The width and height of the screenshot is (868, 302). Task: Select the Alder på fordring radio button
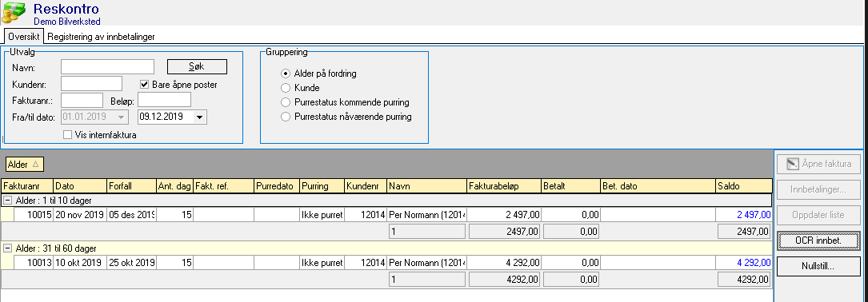click(285, 73)
